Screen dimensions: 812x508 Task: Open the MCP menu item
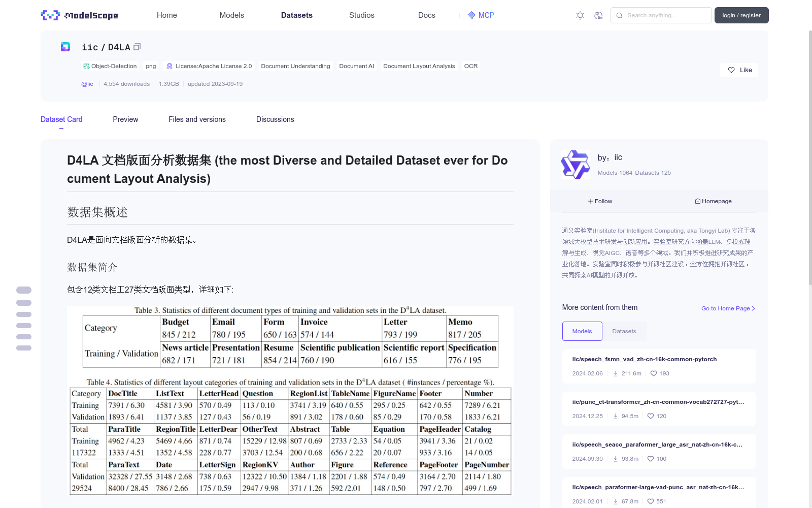pos(481,15)
